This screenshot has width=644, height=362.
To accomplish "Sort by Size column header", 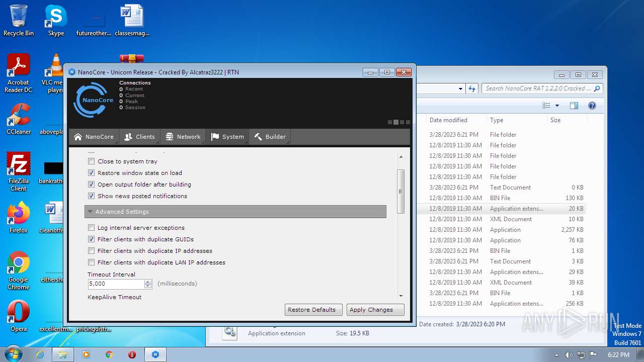I will [x=567, y=120].
